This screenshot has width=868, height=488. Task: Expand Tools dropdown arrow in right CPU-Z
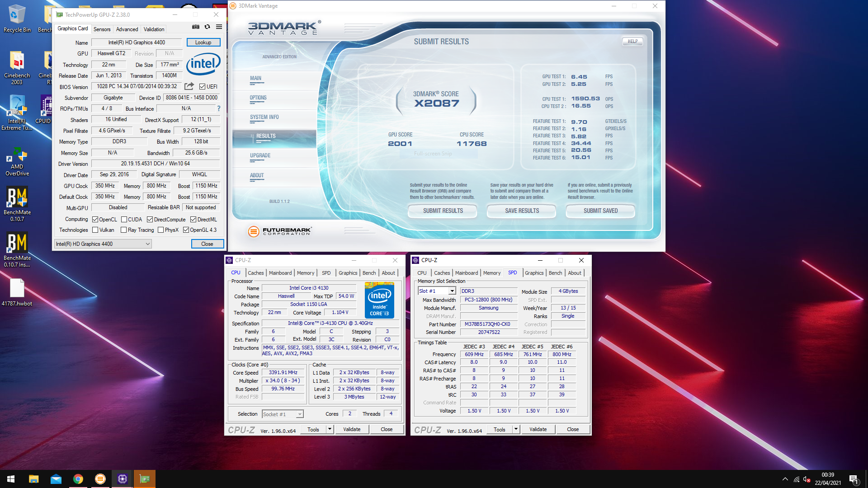coord(516,429)
